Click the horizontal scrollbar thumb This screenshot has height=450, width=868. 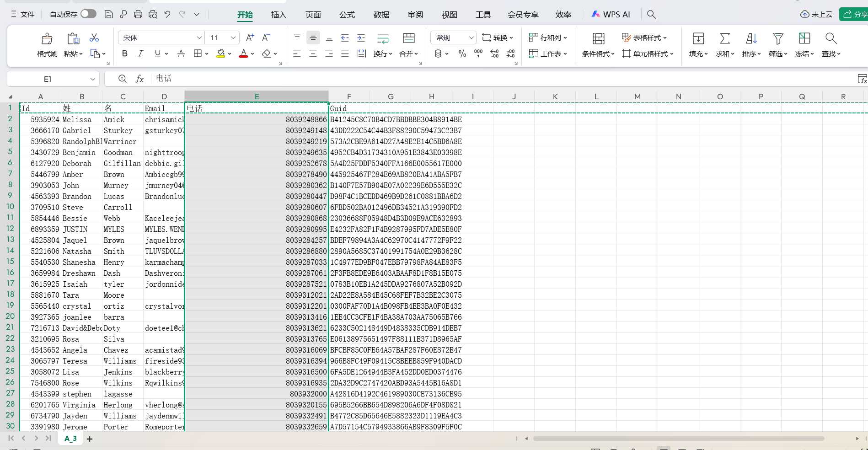point(679,439)
